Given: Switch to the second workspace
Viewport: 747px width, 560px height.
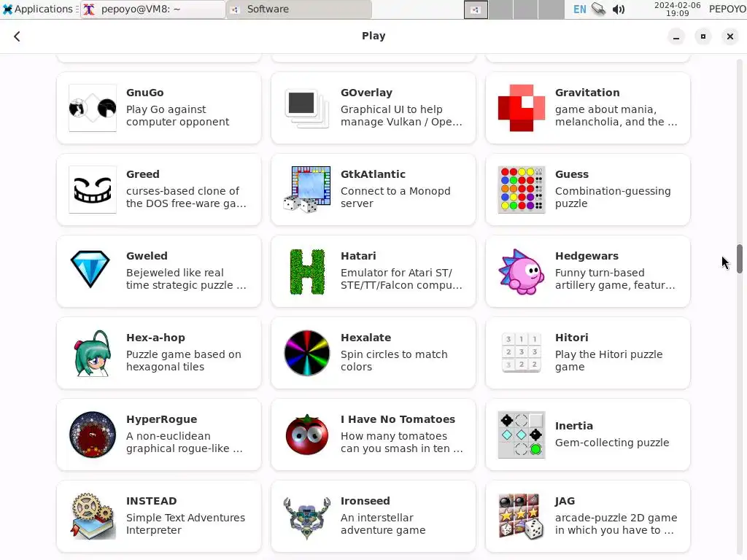Looking at the screenshot, I should pyautogui.click(x=501, y=9).
